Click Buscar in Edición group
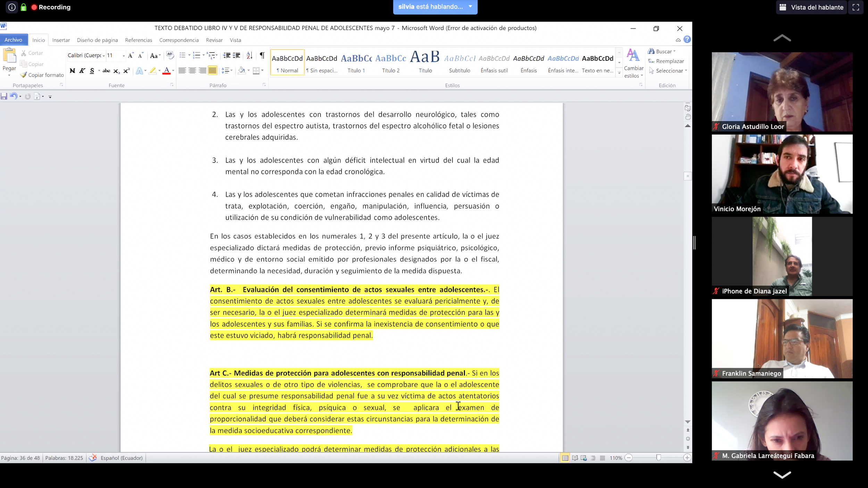This screenshot has width=868, height=488. tap(662, 51)
